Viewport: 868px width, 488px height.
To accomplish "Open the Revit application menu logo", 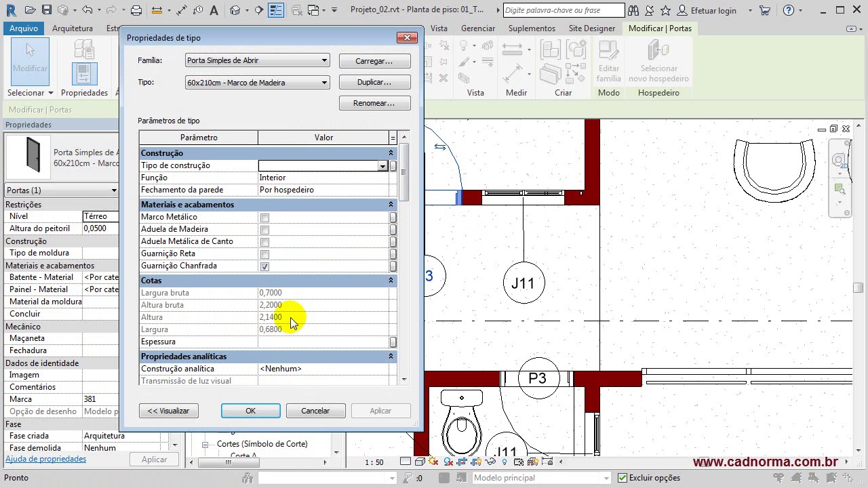I will coord(9,9).
